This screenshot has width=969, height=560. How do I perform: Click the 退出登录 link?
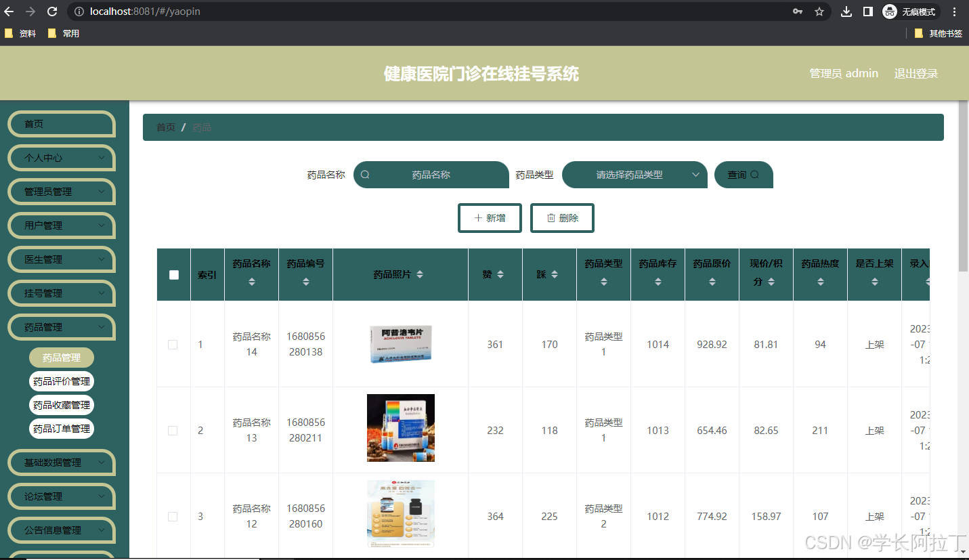coord(916,73)
